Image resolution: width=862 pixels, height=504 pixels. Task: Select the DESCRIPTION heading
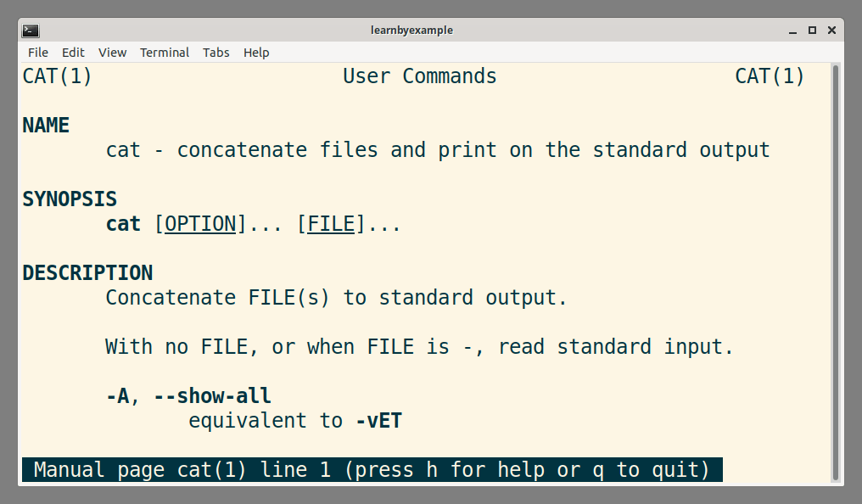[87, 272]
